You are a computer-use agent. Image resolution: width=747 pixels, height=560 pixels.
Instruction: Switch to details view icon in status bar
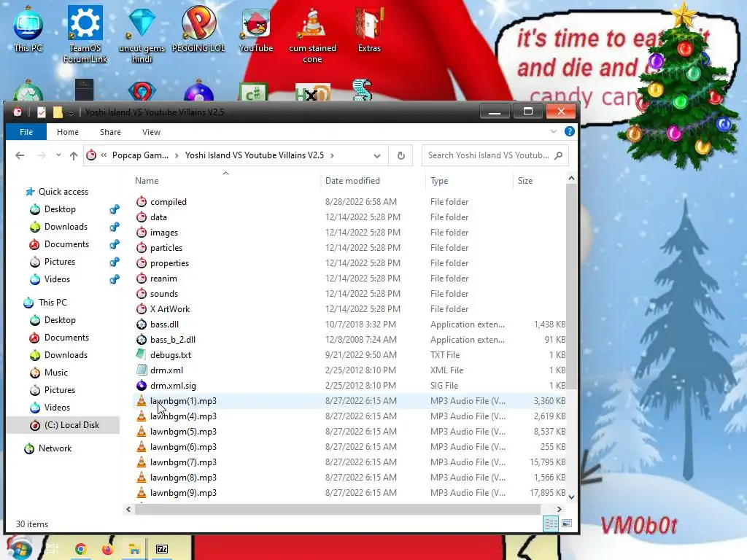[551, 524]
